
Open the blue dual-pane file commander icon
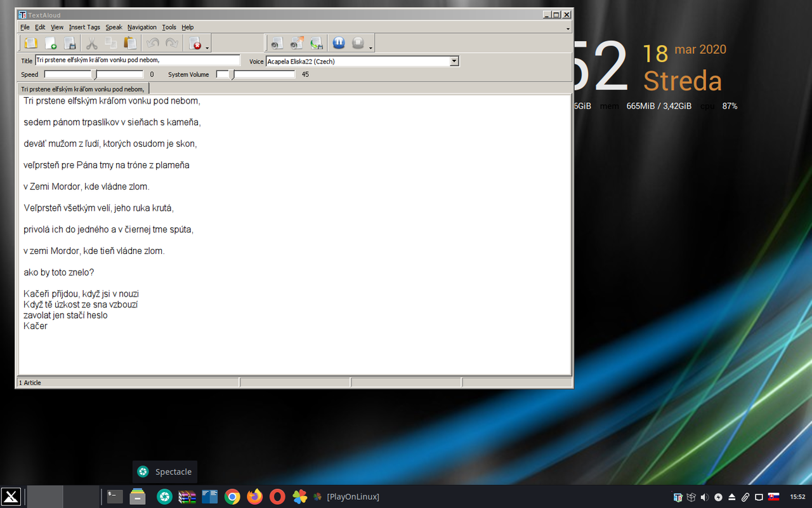pos(210,497)
